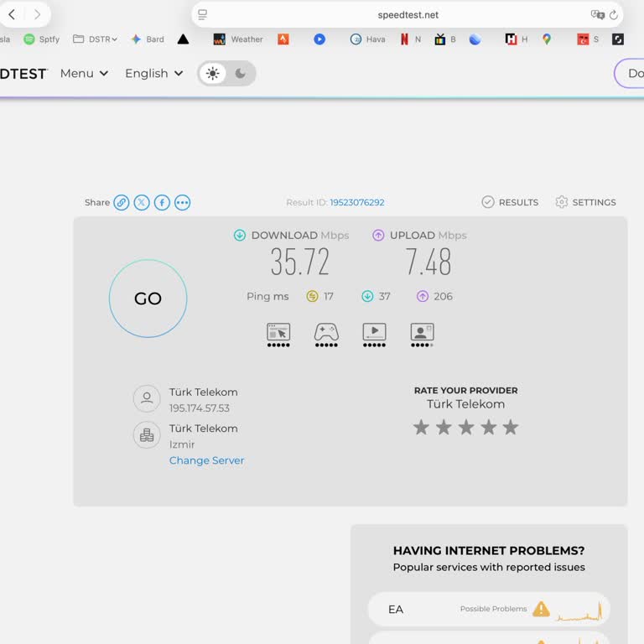This screenshot has height=644, width=644.
Task: Share result on Facebook
Action: (162, 202)
